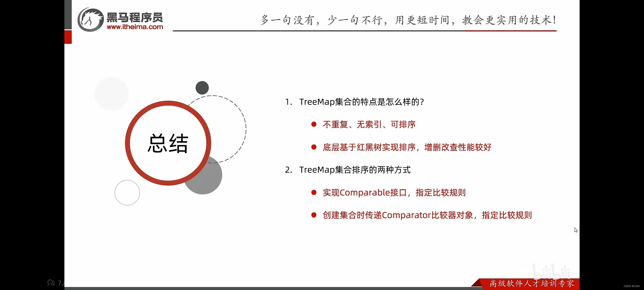Select the empty outline circle icon

tap(127, 192)
